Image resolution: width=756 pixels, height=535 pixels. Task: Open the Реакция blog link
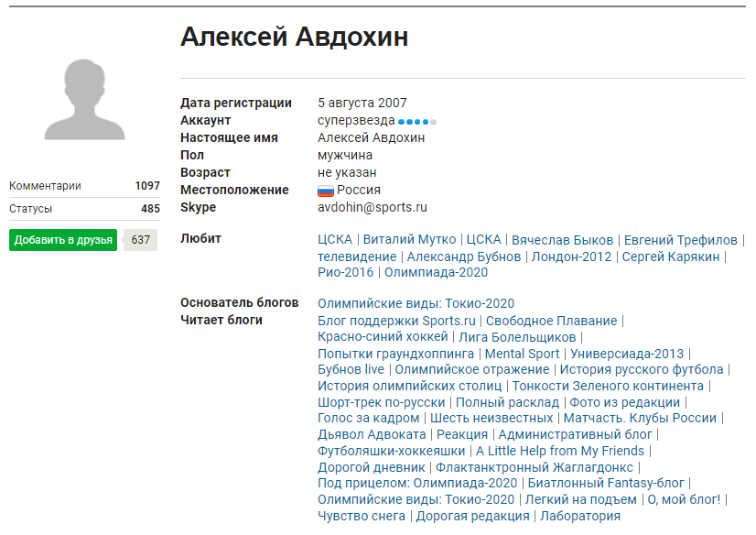tap(462, 434)
